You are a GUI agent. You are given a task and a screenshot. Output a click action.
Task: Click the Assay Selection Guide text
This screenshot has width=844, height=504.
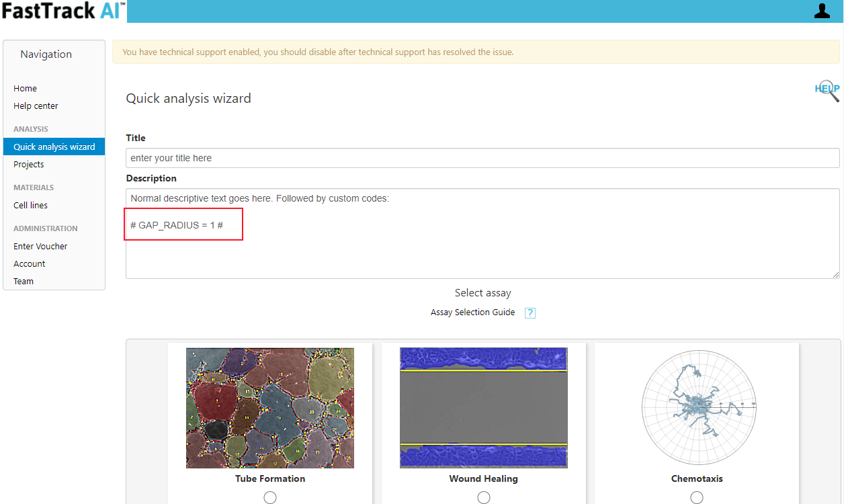coord(472,312)
